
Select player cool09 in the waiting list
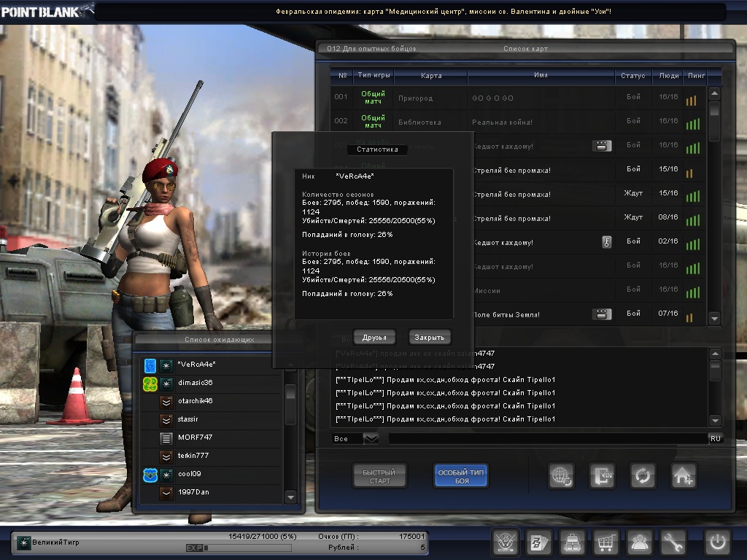pyautogui.click(x=212, y=474)
